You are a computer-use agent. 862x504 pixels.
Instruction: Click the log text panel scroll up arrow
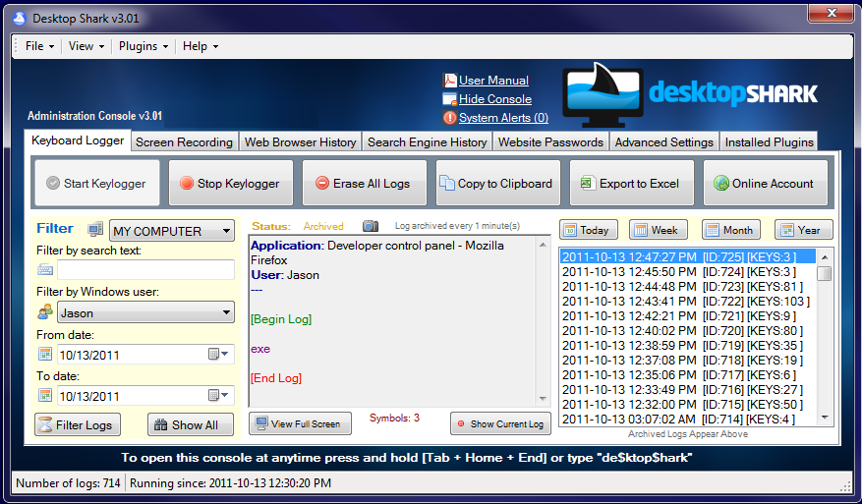tap(543, 245)
